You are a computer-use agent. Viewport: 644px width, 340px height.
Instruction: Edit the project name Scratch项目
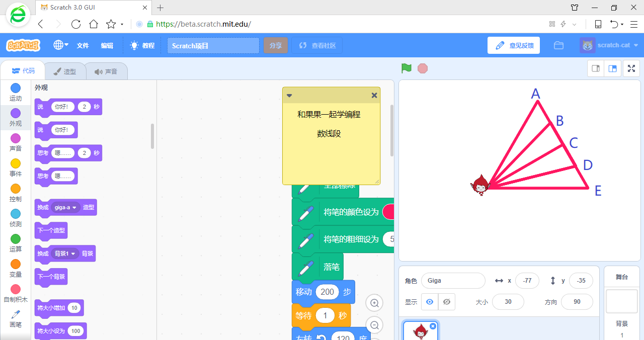tap(213, 46)
